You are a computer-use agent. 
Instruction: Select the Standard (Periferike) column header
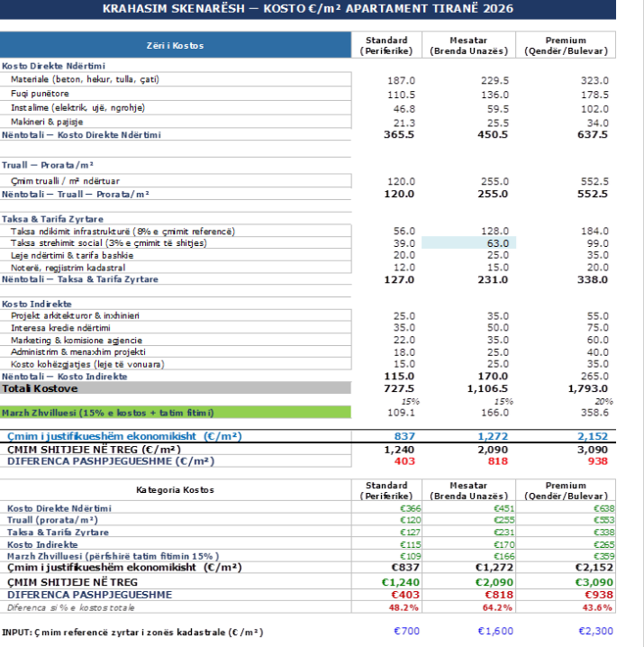[x=386, y=45]
